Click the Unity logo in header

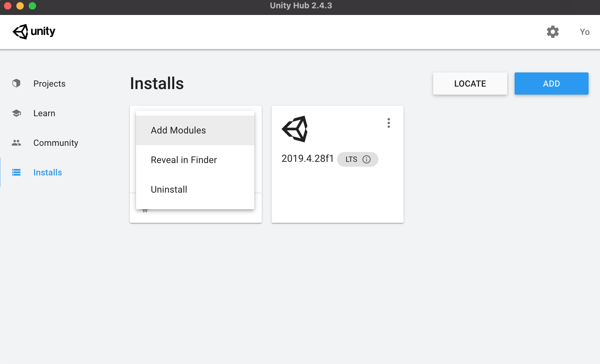click(34, 31)
